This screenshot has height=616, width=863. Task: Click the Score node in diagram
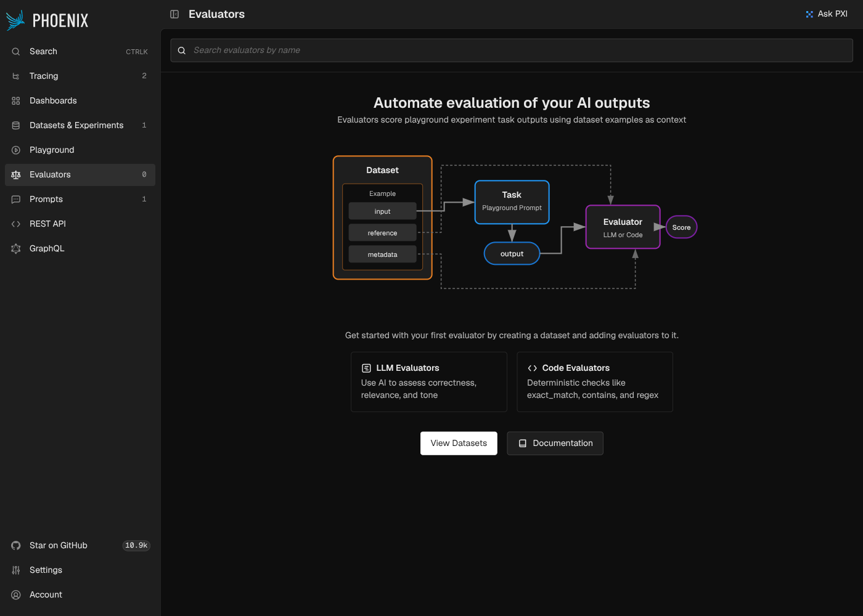point(681,227)
